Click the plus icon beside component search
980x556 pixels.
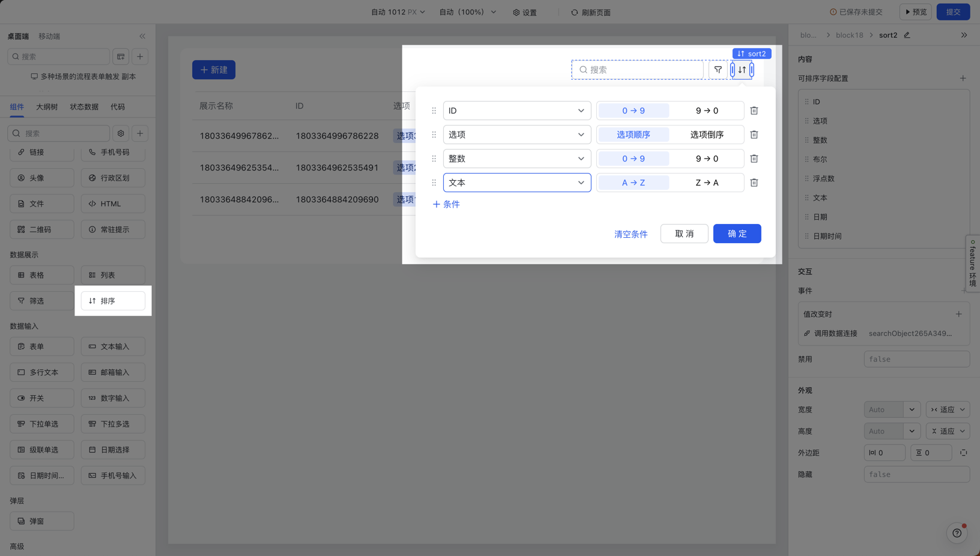point(140,133)
